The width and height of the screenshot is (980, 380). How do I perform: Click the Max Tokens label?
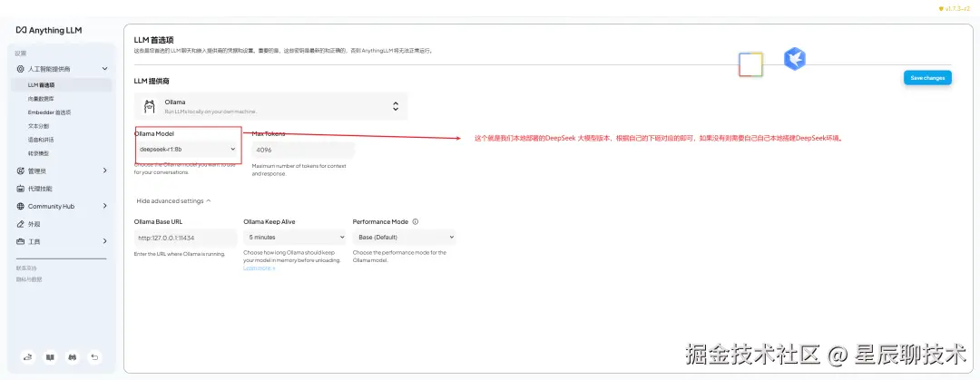tap(268, 133)
